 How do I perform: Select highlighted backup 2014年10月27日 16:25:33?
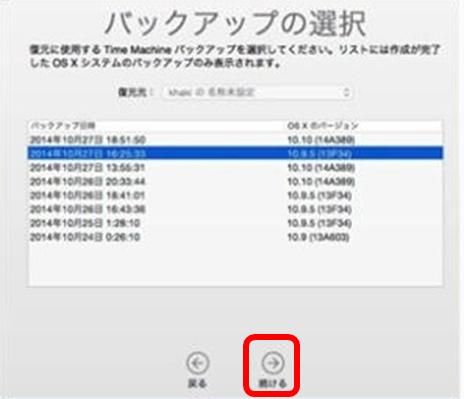tap(236, 153)
